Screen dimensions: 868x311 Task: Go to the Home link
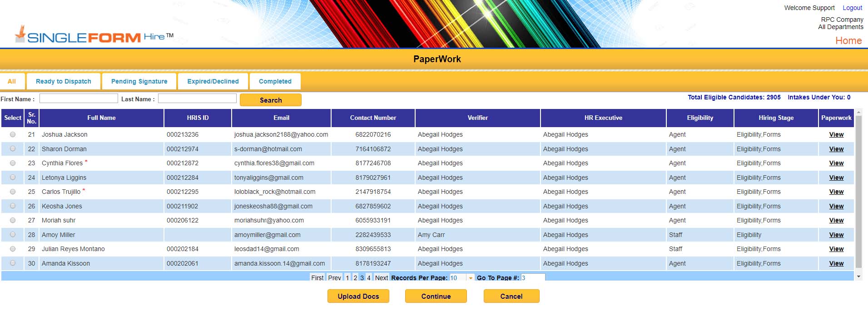[x=848, y=40]
